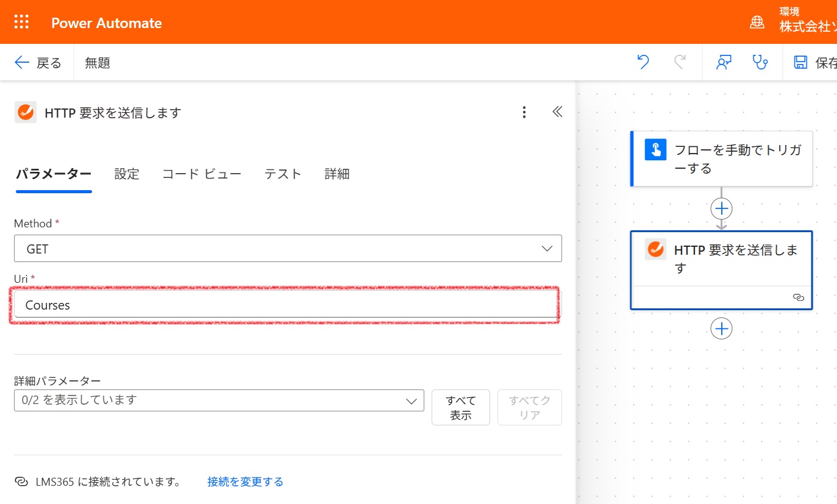Open the Method dropdown showing GET
This screenshot has width=837, height=504.
[x=288, y=249]
